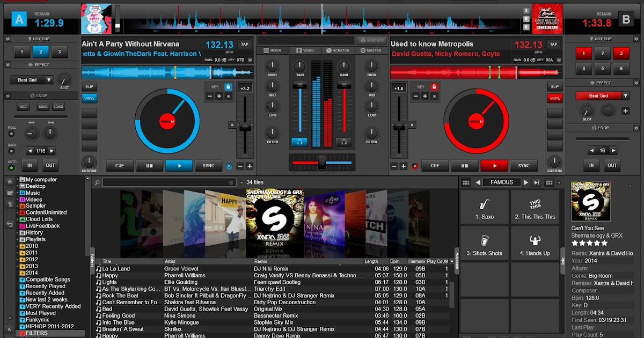Click TAP tempo on deck A

[245, 45]
